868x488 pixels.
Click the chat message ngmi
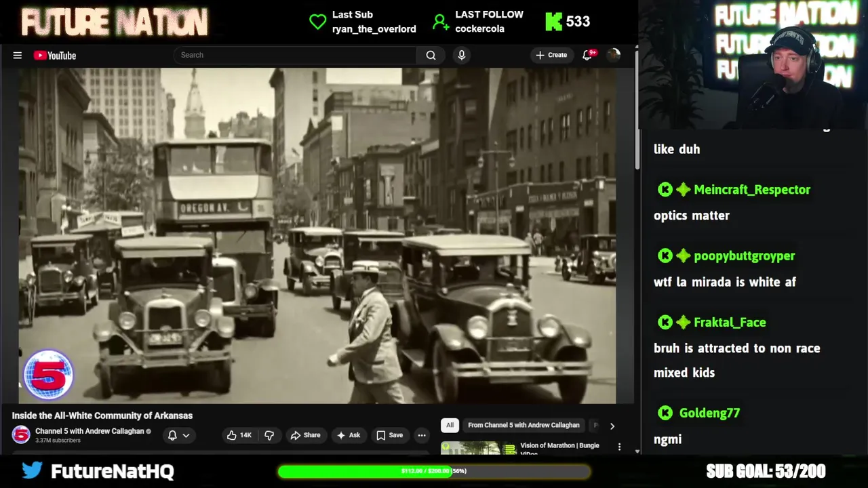[667, 439]
